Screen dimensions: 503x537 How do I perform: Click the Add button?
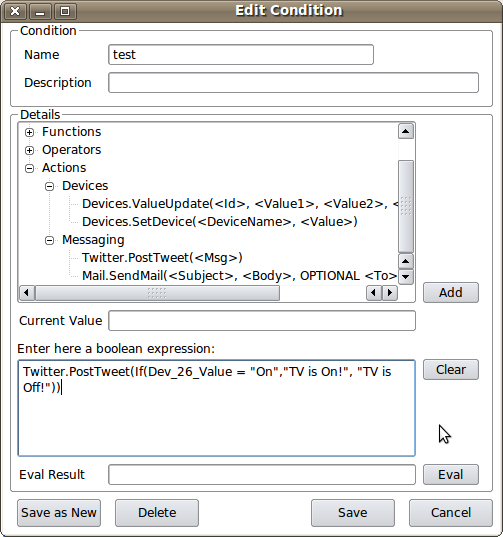click(451, 292)
